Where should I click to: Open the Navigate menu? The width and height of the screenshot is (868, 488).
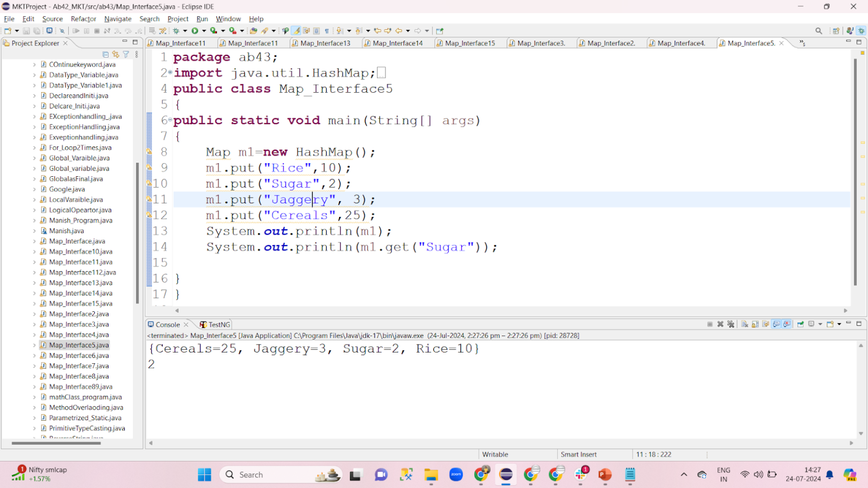coord(118,19)
